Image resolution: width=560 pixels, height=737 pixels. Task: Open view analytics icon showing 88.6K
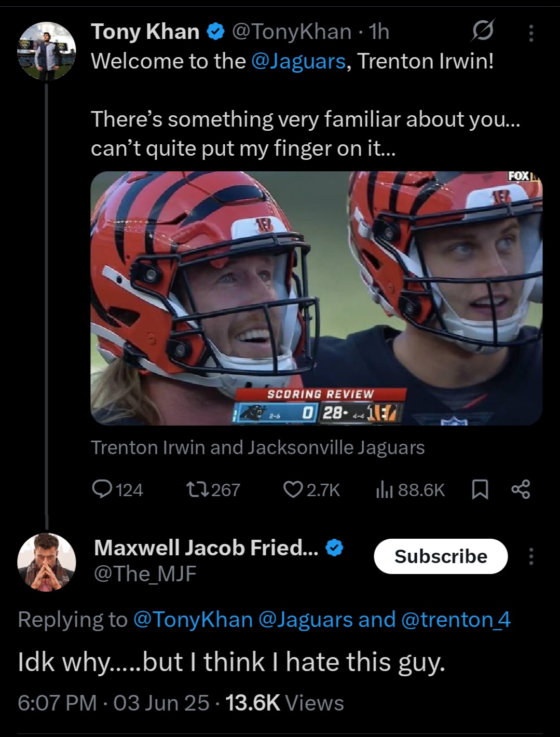pos(383,489)
